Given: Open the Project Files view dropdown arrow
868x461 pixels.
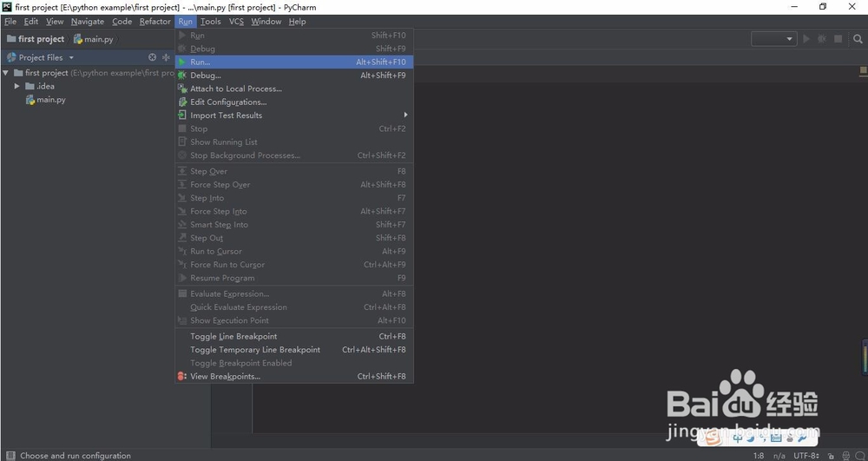Looking at the screenshot, I should pyautogui.click(x=71, y=57).
